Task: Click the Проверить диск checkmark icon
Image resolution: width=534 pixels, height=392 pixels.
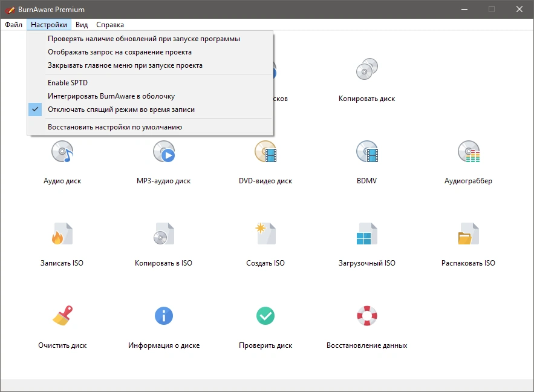Action: pyautogui.click(x=265, y=316)
